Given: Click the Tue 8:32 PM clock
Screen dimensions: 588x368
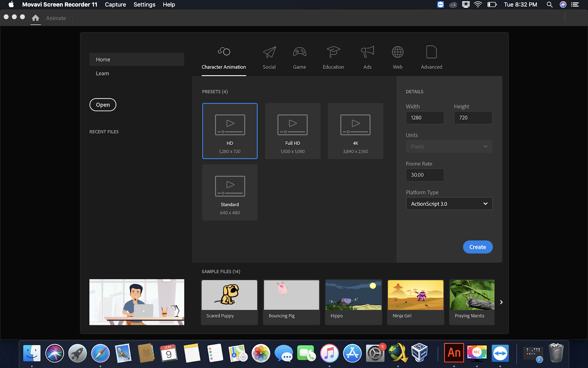Looking at the screenshot, I should pyautogui.click(x=520, y=4).
